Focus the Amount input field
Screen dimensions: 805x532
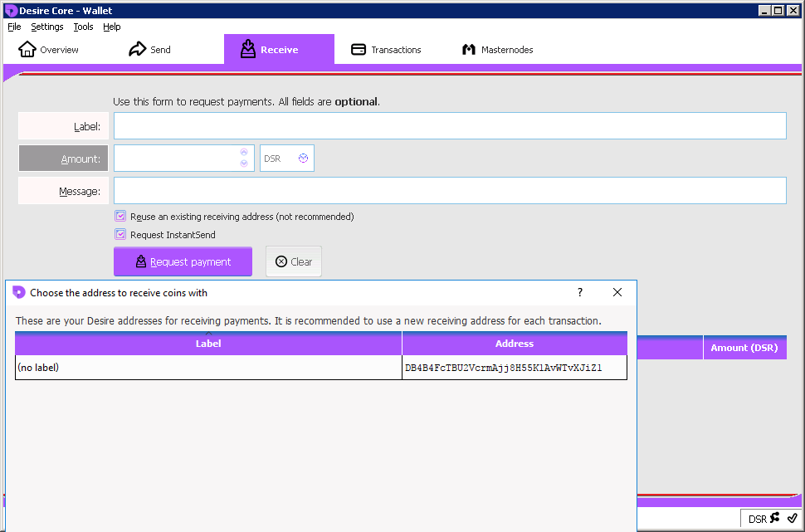pos(177,159)
